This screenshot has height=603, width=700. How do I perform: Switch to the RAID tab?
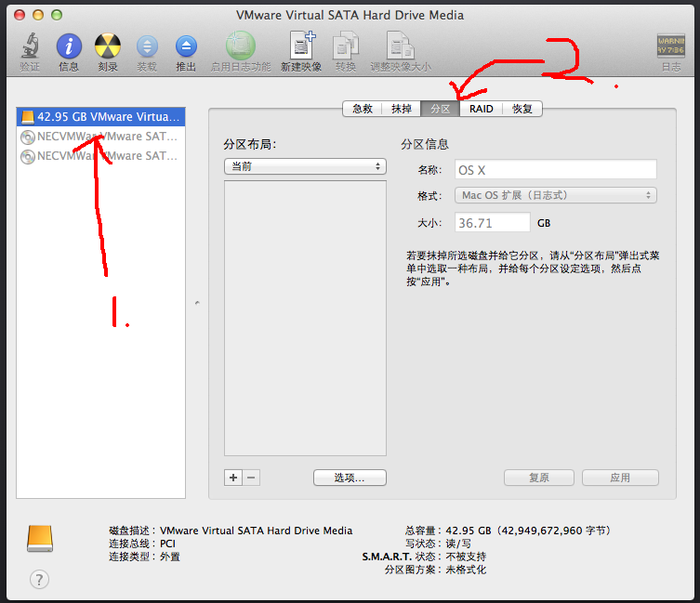click(481, 109)
